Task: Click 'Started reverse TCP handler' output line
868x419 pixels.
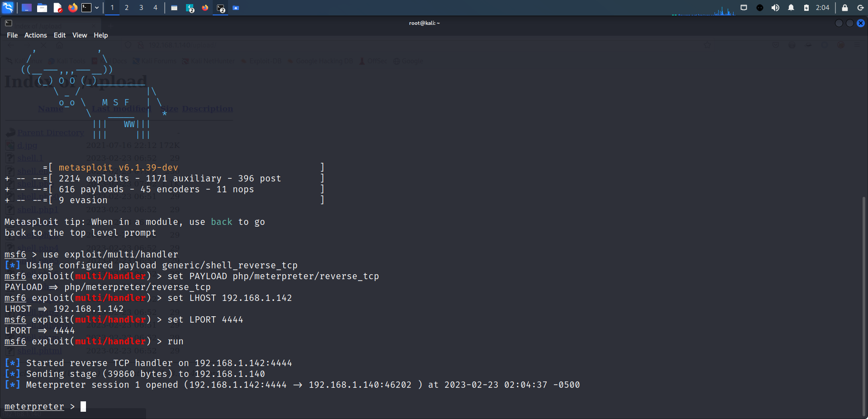Action: click(148, 363)
